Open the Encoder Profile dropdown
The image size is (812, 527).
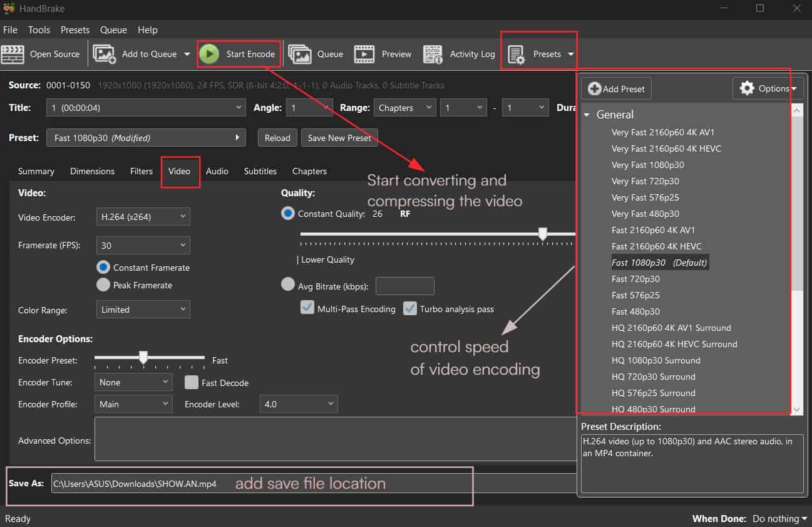(x=133, y=404)
